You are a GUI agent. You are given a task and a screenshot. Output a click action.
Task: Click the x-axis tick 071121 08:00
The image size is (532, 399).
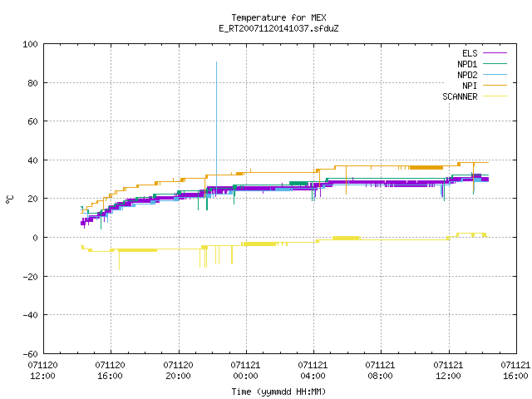point(381,371)
